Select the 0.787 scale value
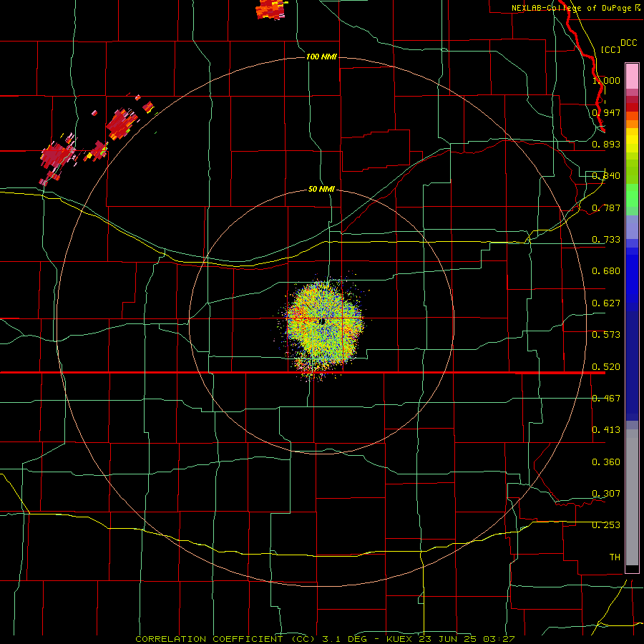The height and width of the screenshot is (644, 644). pyautogui.click(x=606, y=208)
